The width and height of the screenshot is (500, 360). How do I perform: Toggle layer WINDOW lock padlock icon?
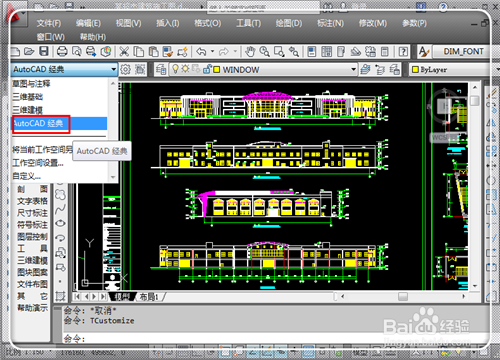coord(207,69)
